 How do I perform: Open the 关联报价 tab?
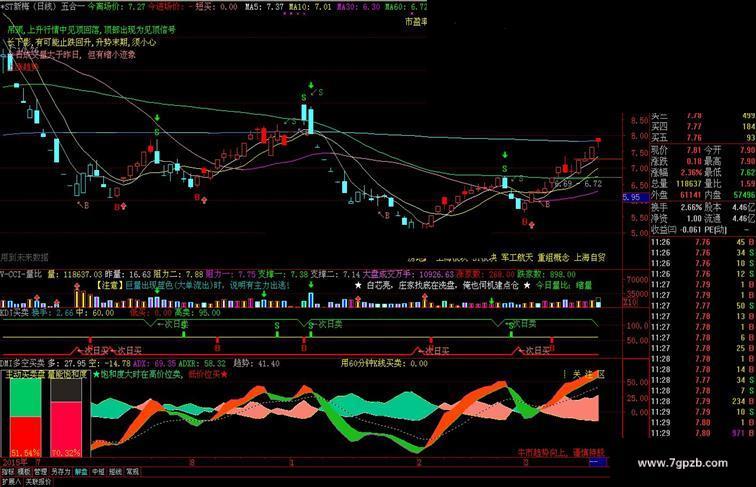click(x=38, y=482)
